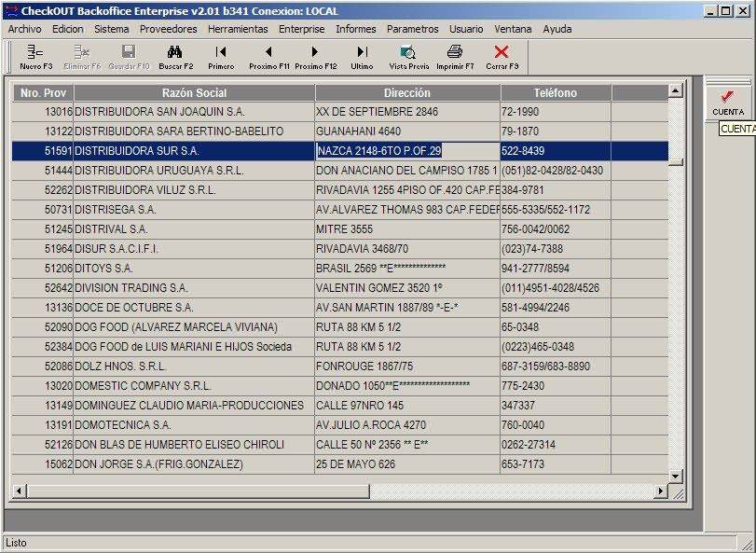Click the vertical scrollbar down arrow
756x553 pixels.
675,477
